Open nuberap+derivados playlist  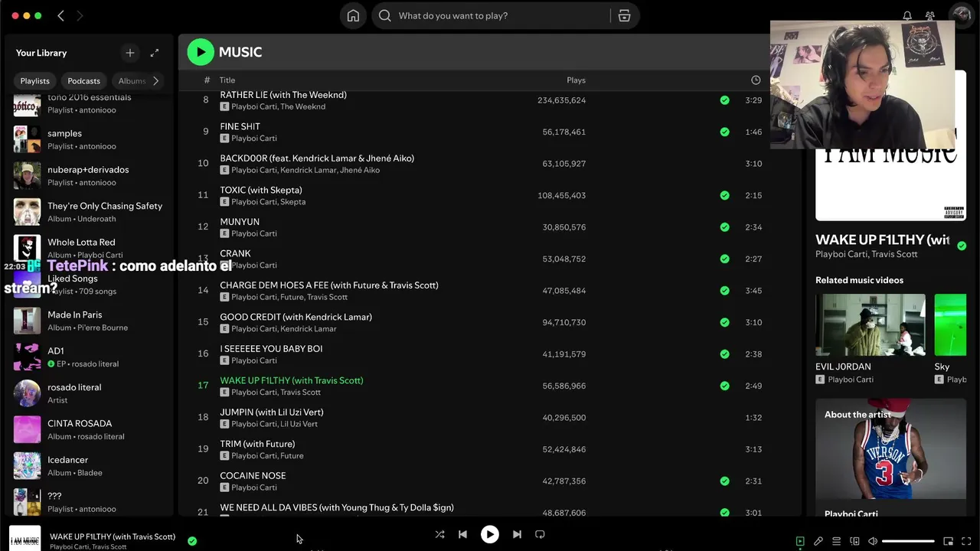click(x=90, y=175)
